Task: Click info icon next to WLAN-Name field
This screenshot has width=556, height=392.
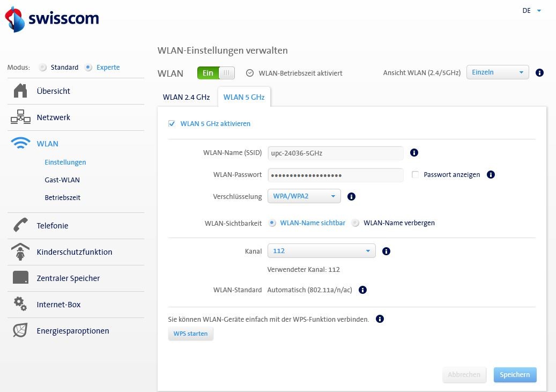Action: point(414,153)
